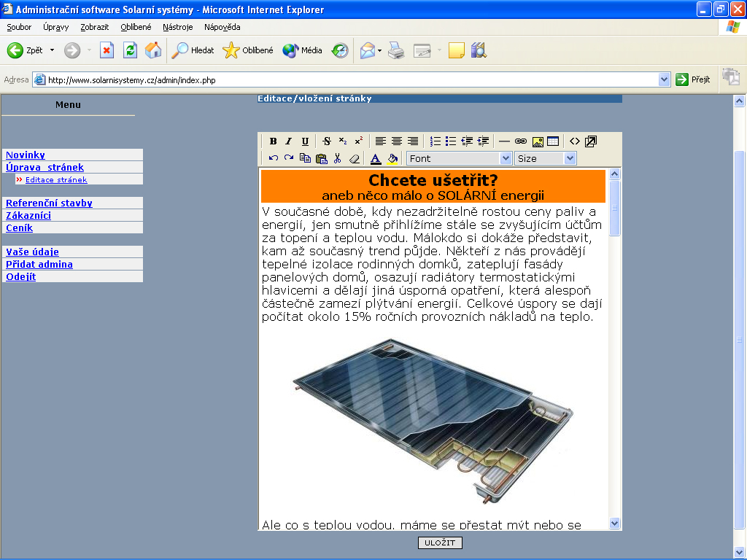Insert a table into the page
The image size is (747, 560).
pos(553,141)
